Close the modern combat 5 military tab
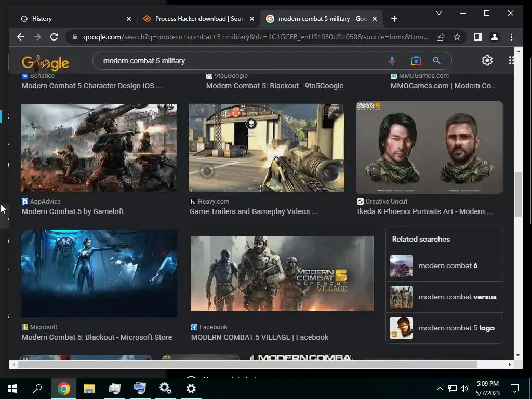The image size is (532, 399). [x=374, y=19]
